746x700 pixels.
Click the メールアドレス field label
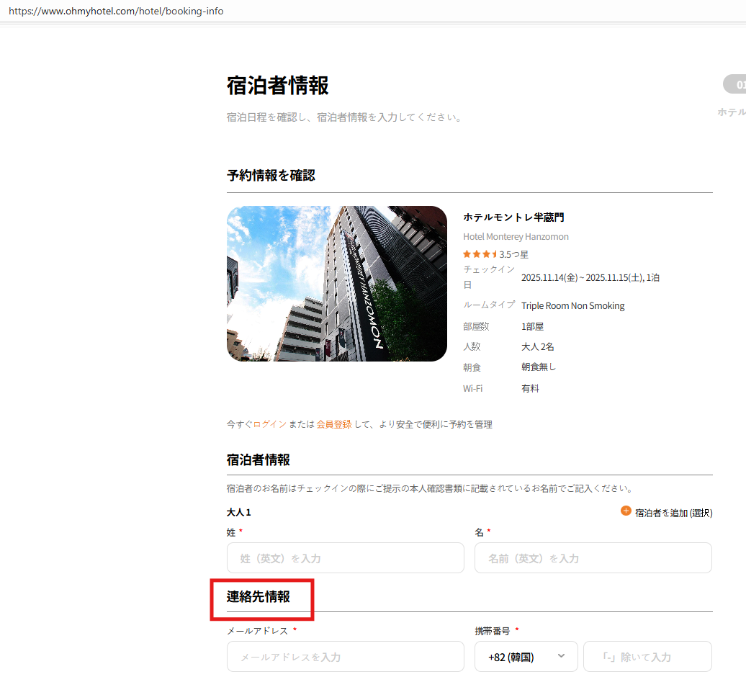257,631
